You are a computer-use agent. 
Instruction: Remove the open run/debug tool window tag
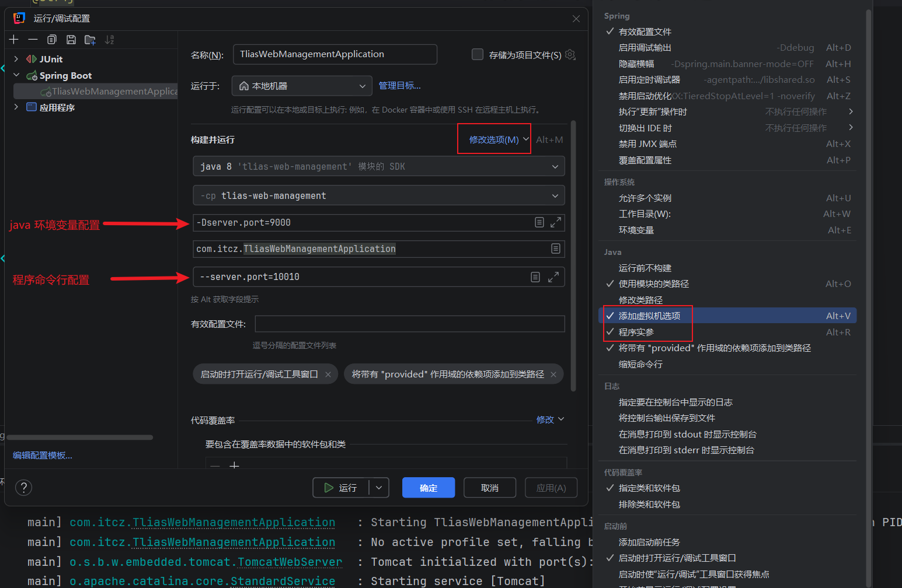coord(328,374)
